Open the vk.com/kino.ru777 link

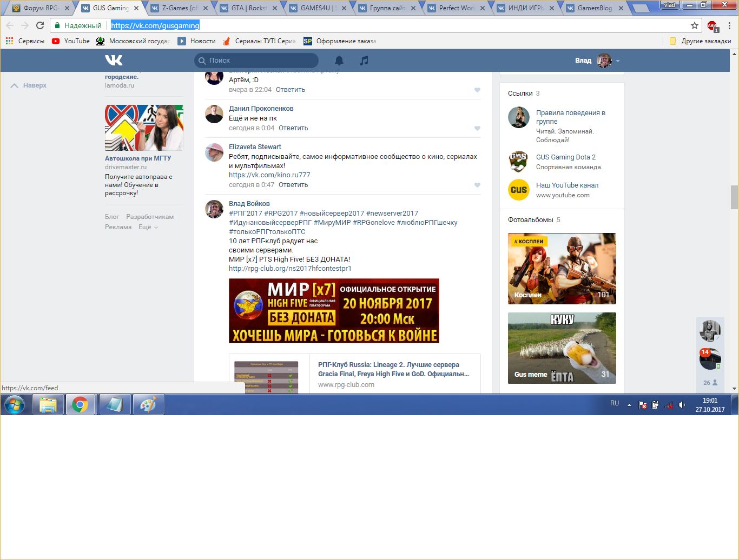coord(269,175)
